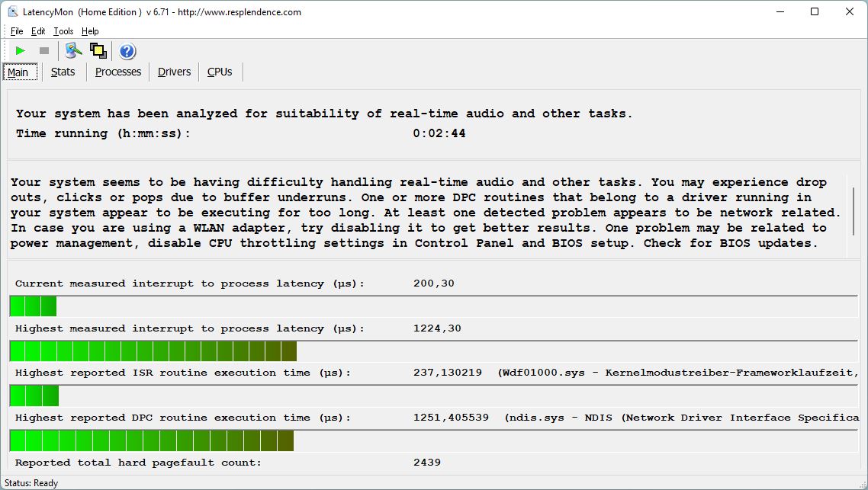This screenshot has height=490, width=868.
Task: Minimize the LatencyMon window
Action: pyautogui.click(x=780, y=11)
